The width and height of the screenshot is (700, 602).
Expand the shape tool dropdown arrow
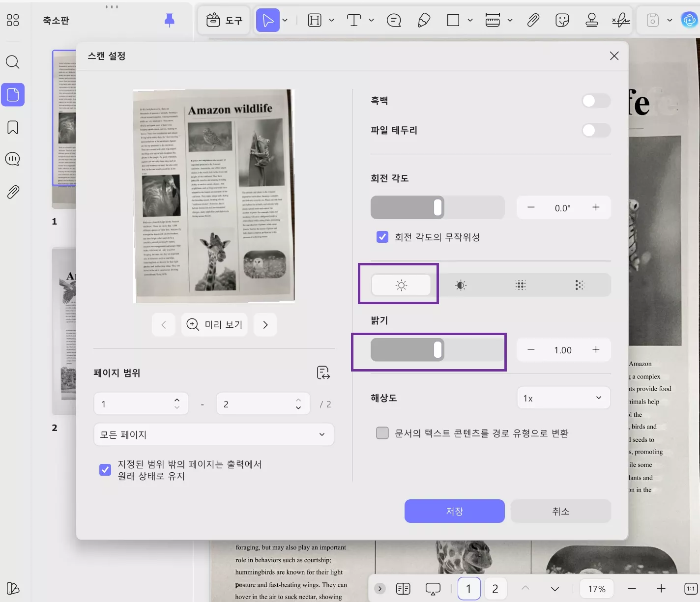(469, 20)
